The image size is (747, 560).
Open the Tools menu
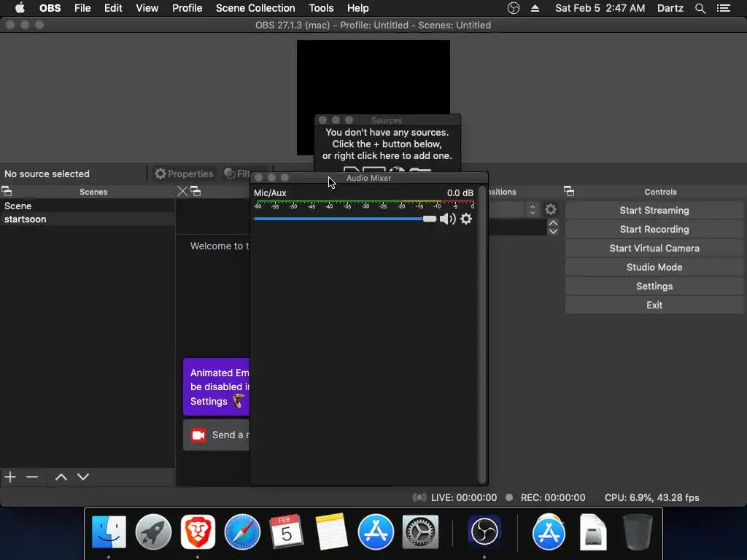(x=321, y=8)
